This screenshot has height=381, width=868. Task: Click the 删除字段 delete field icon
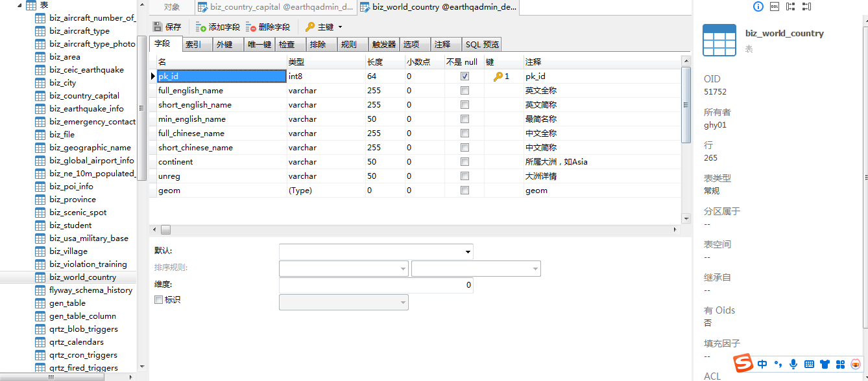(251, 27)
